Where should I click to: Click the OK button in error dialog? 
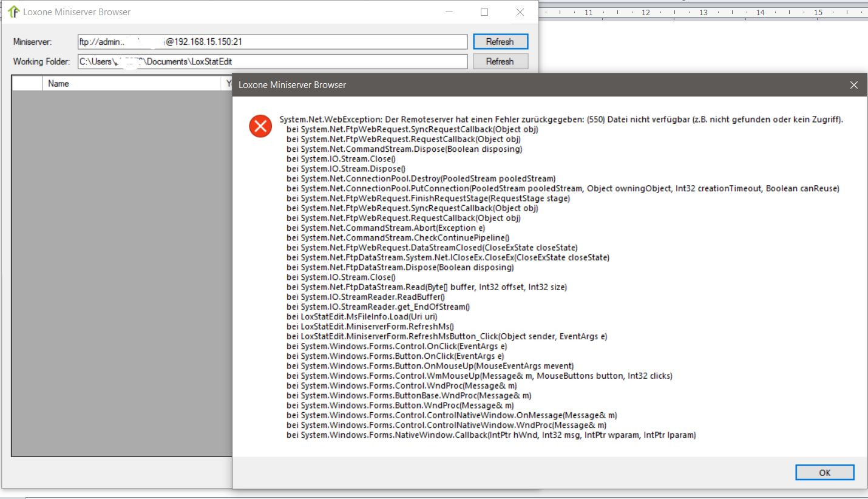(x=824, y=472)
